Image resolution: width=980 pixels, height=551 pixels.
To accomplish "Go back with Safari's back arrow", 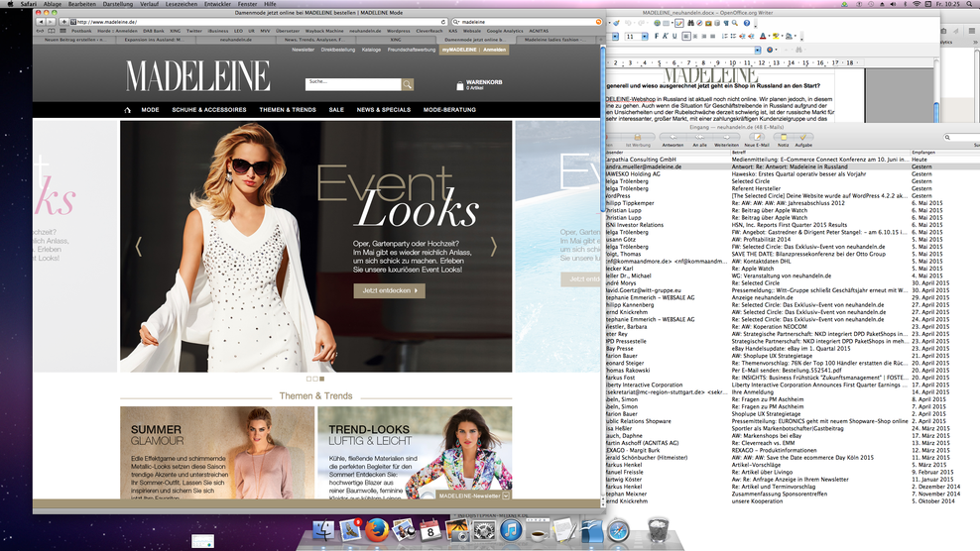I will click(x=41, y=22).
